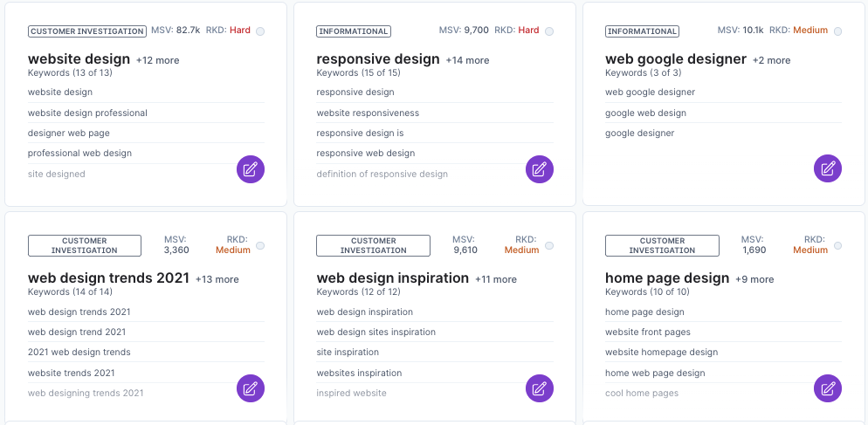Viewport: 868px width, 425px height.
Task: Edit the web design inspiration cluster
Action: pyautogui.click(x=539, y=388)
